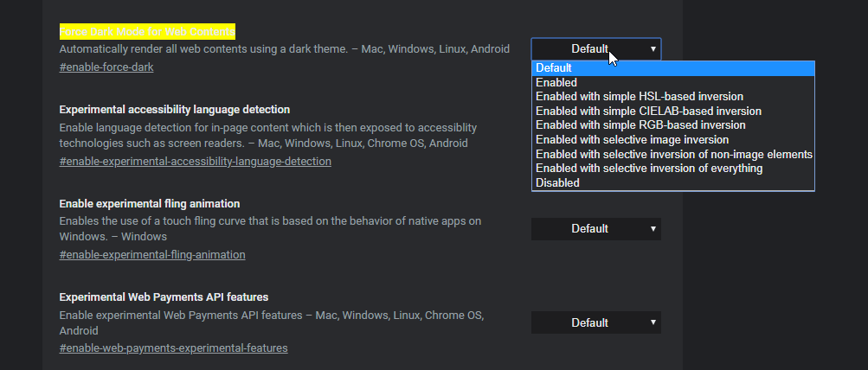868x370 pixels.
Task: Open the Web Payments API features dropdown
Action: tap(595, 323)
